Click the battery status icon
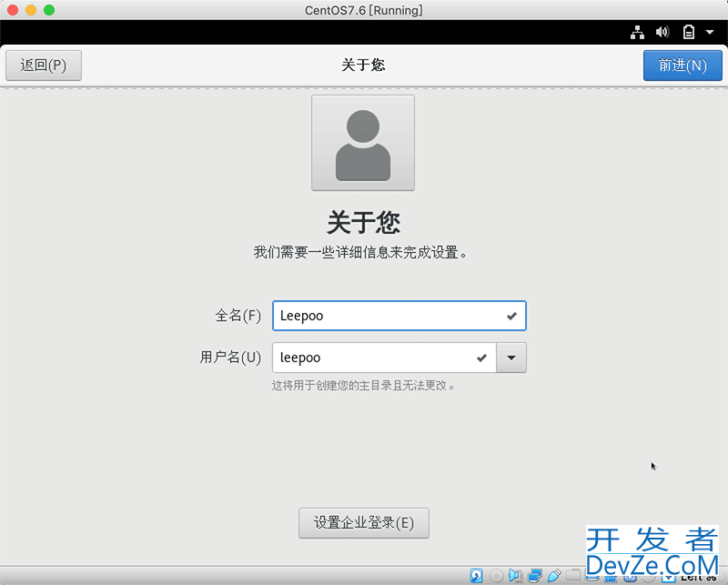Screen dimensions: 728x585 [689, 32]
